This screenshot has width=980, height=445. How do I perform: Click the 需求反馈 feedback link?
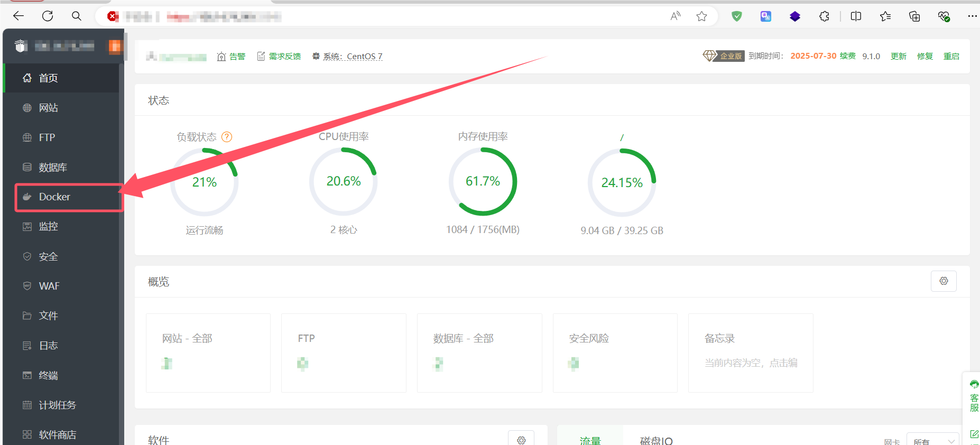coord(279,57)
